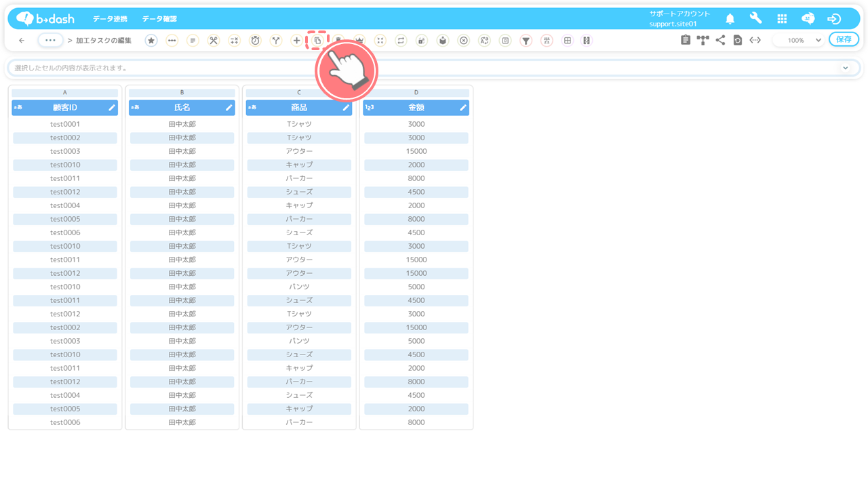Click the 商品 column header
The image size is (868, 488).
pyautogui.click(x=299, y=108)
